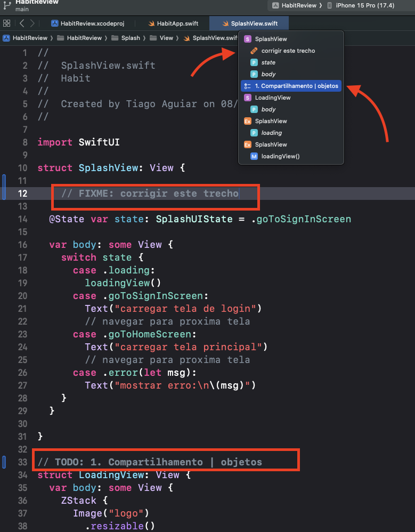Screen dimensions: 415x532
Task: Click the blue M icon beside loadingView()
Action: coord(254,156)
